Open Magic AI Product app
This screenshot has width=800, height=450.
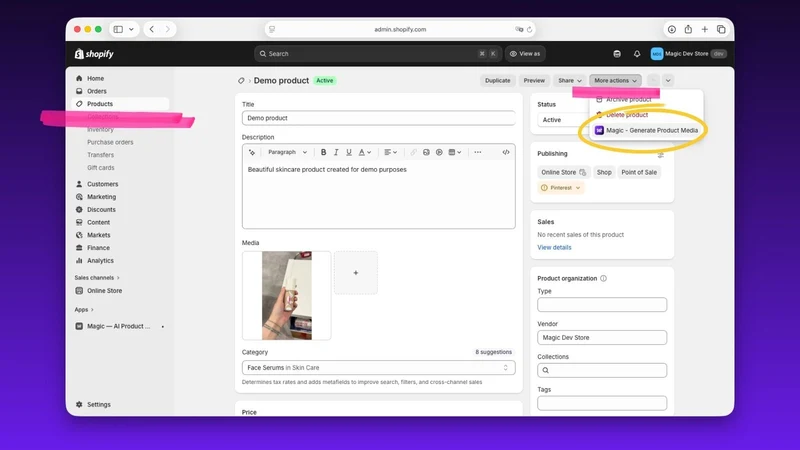[118, 327]
